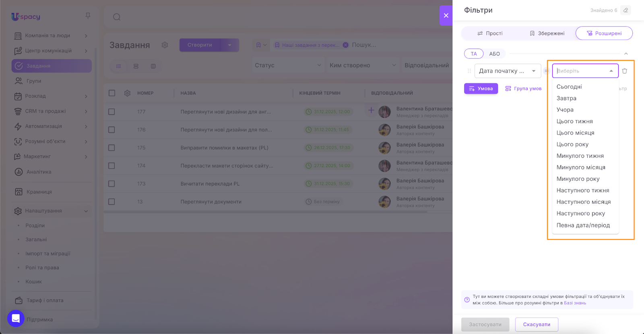The height and width of the screenshot is (334, 644).
Task: Open the База знань link
Action: [x=575, y=303]
